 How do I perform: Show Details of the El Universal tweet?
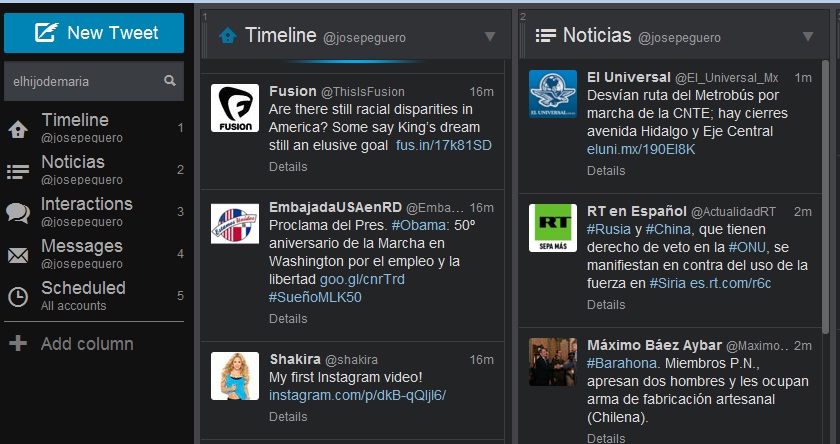pyautogui.click(x=606, y=171)
